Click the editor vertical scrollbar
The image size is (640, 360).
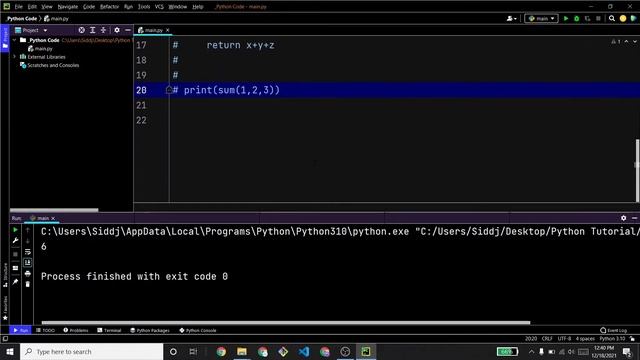tap(637, 171)
